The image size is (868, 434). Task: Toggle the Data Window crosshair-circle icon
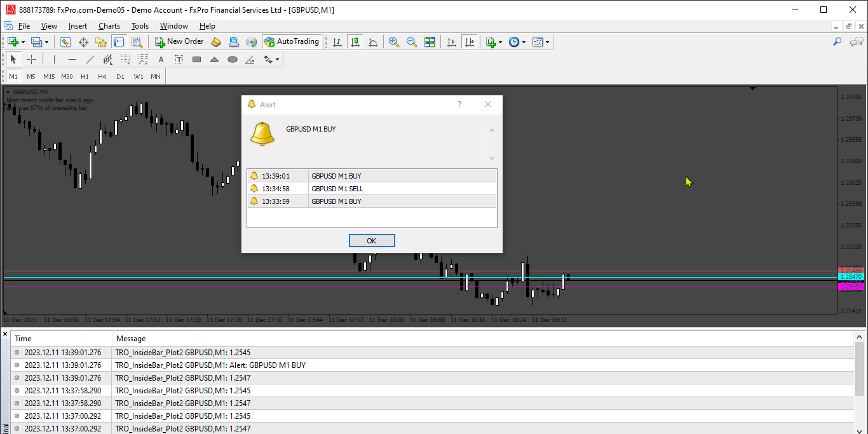83,42
